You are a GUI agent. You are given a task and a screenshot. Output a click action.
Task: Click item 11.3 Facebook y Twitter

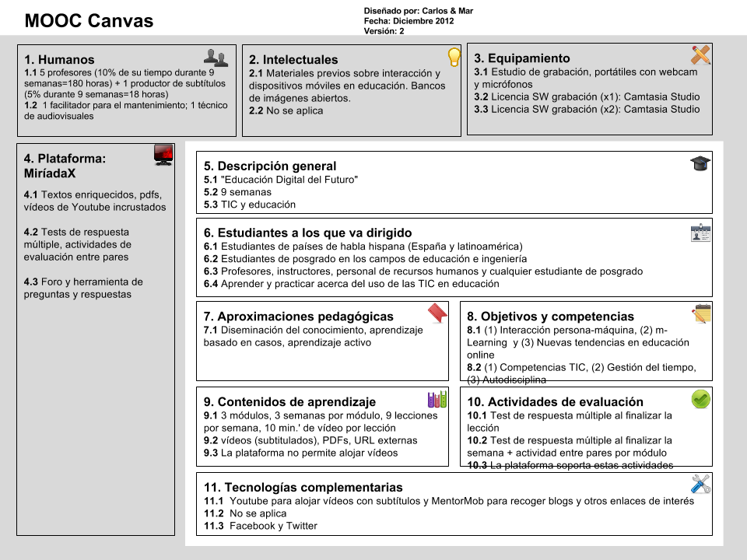coord(261,525)
